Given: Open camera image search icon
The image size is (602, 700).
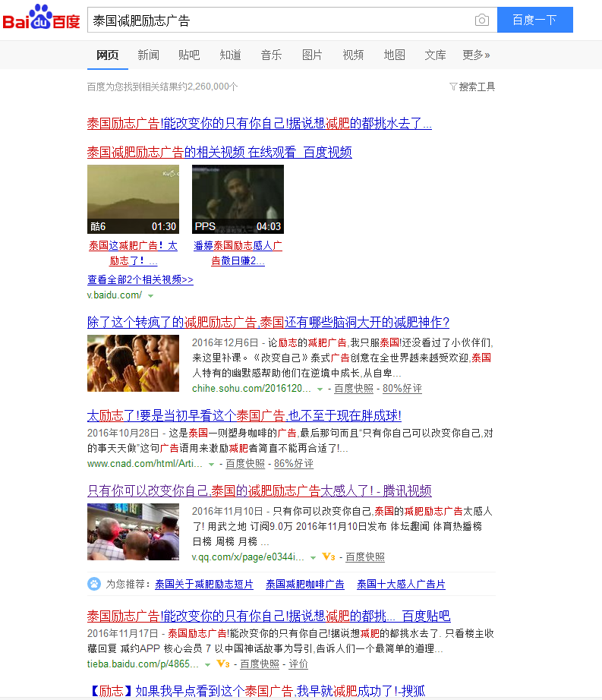Looking at the screenshot, I should click(482, 20).
